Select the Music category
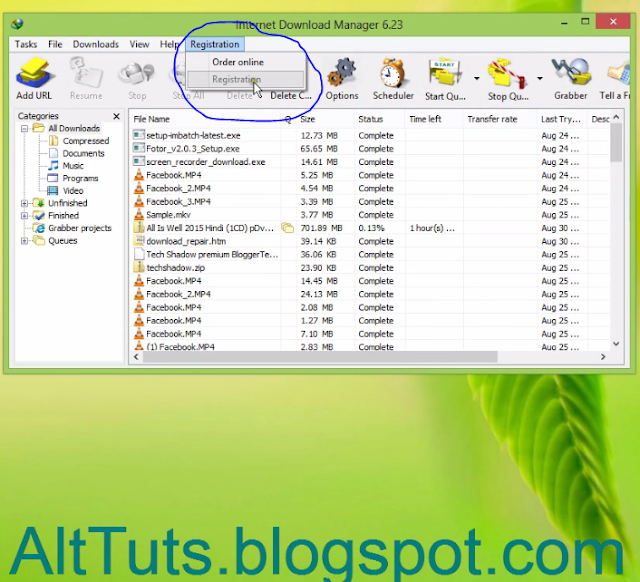Screen dimensions: 640x582 click(73, 166)
